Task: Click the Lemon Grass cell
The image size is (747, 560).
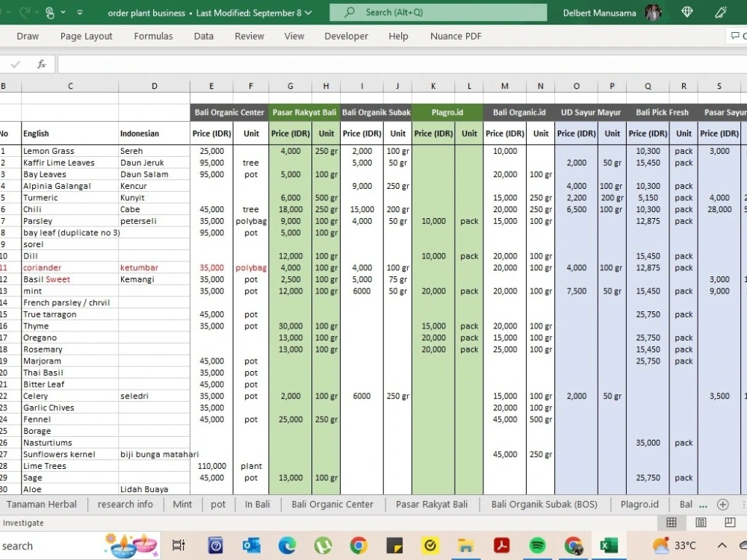Action: (x=70, y=151)
